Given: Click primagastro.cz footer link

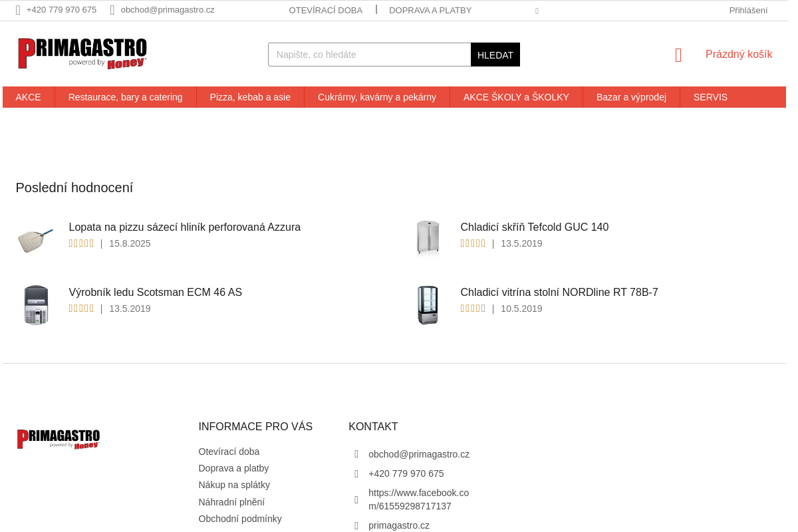Looking at the screenshot, I should pos(399,525).
